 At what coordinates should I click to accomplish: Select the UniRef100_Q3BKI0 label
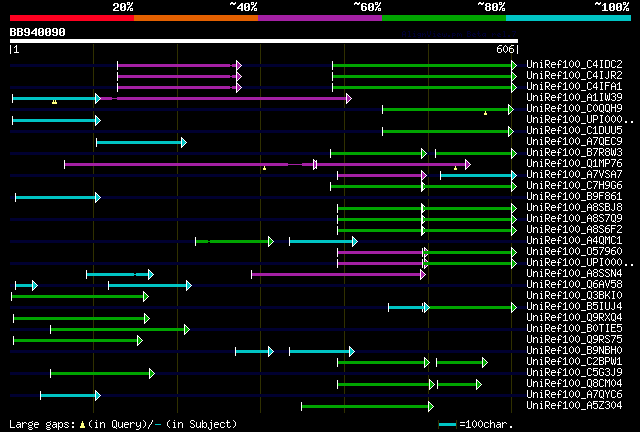(574, 296)
